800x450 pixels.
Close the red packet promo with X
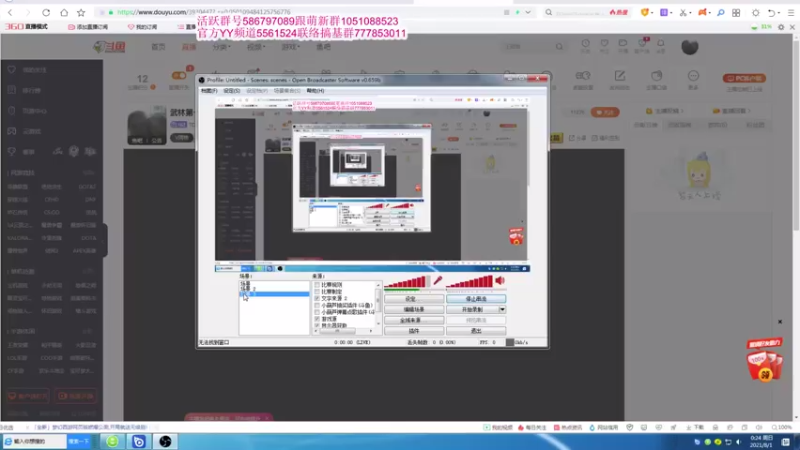tap(780, 321)
